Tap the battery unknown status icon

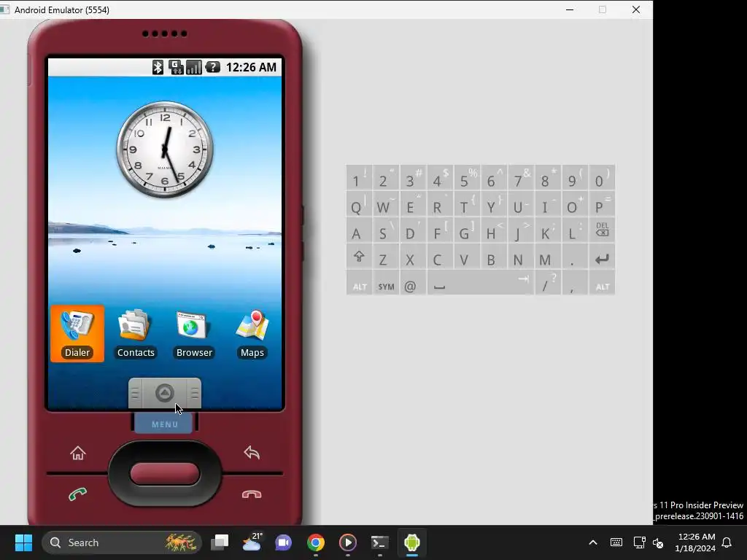[x=212, y=67]
